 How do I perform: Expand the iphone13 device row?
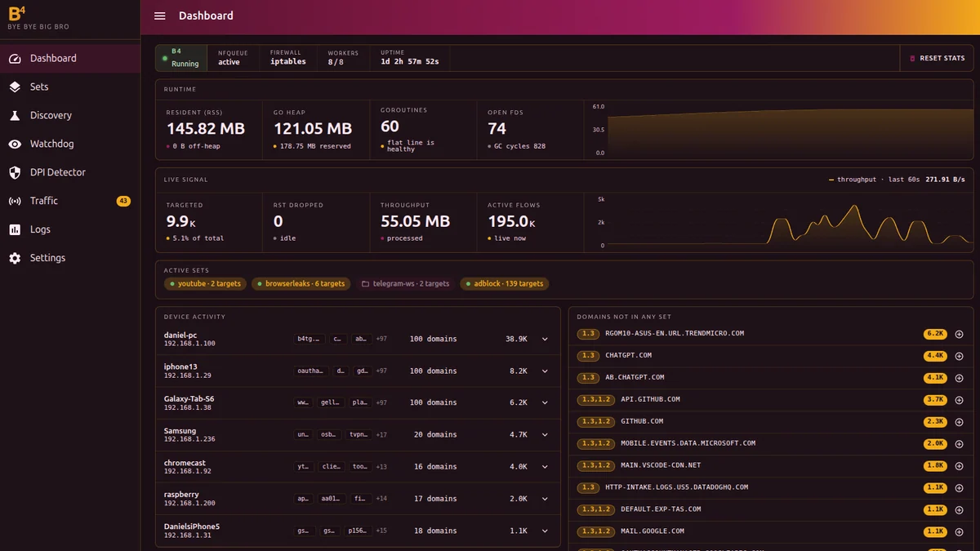(545, 371)
